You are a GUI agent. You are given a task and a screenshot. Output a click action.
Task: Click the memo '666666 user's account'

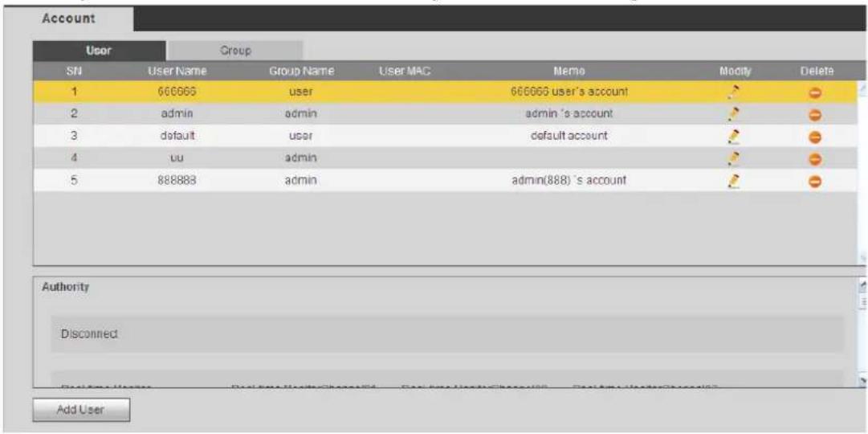point(569,92)
